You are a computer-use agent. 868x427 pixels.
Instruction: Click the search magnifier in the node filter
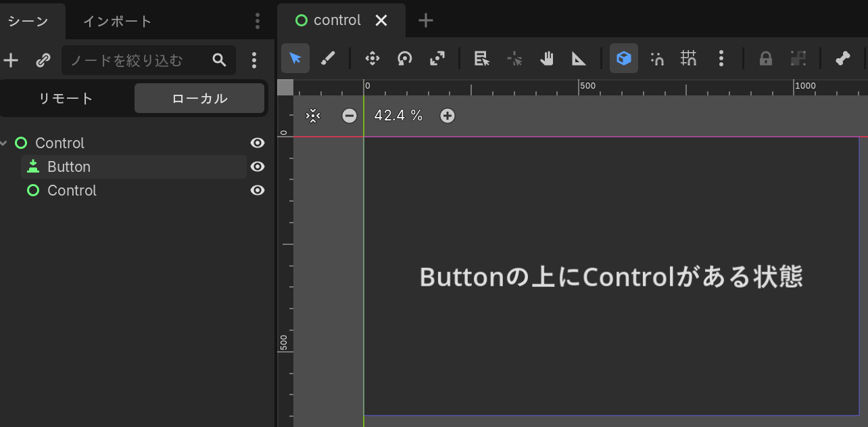pos(219,60)
